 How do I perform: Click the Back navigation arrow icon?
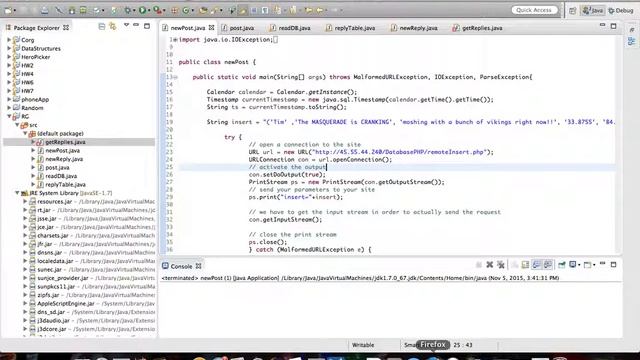pyautogui.click(x=320, y=10)
